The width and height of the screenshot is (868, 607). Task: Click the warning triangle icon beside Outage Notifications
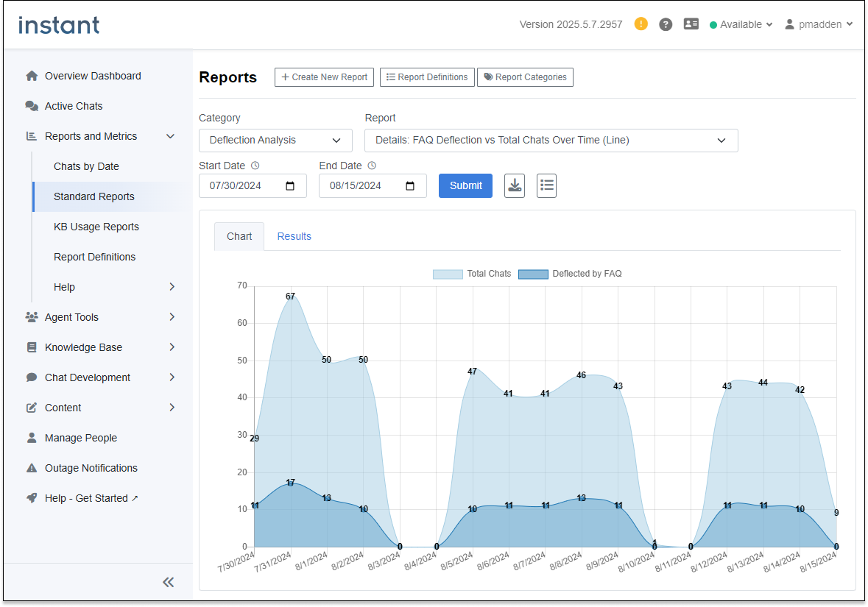(32, 468)
